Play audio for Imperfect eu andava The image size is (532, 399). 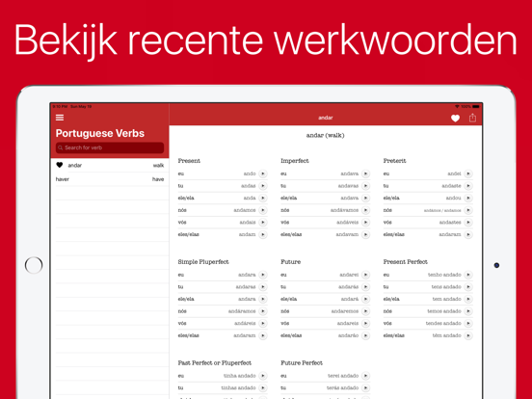366,173
